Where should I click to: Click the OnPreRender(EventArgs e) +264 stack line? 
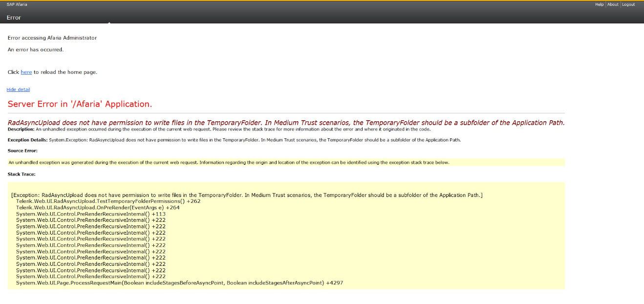click(98, 208)
